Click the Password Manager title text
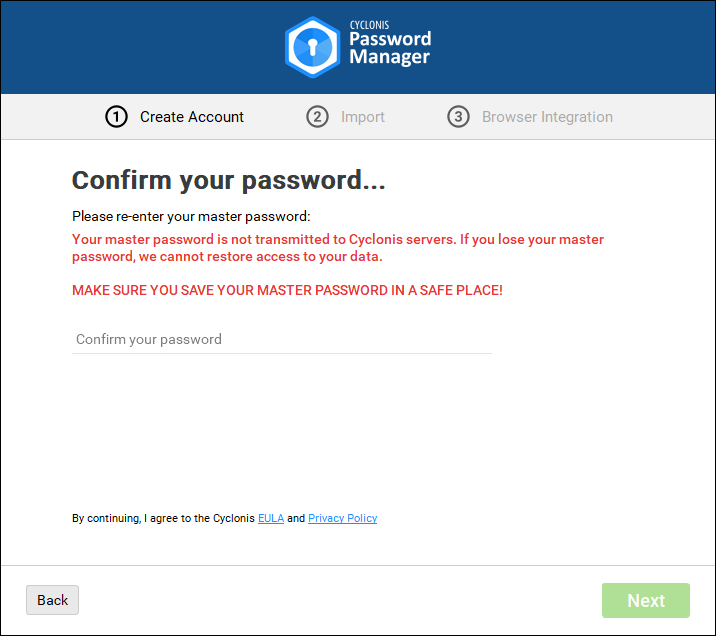 pyautogui.click(x=389, y=48)
